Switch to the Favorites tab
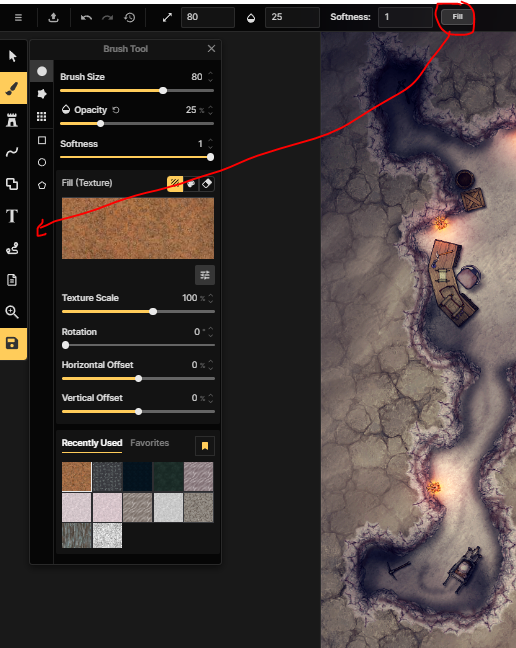This screenshot has height=648, width=516. click(x=150, y=443)
